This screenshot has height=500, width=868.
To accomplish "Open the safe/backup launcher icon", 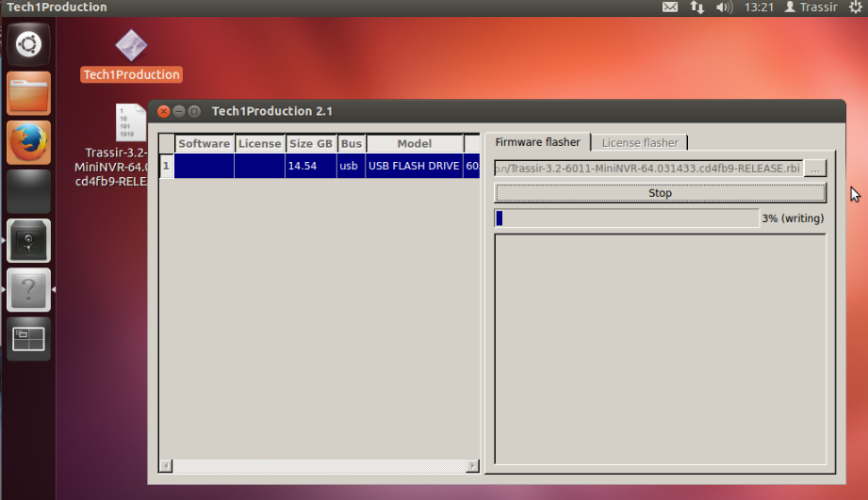I will tap(28, 241).
